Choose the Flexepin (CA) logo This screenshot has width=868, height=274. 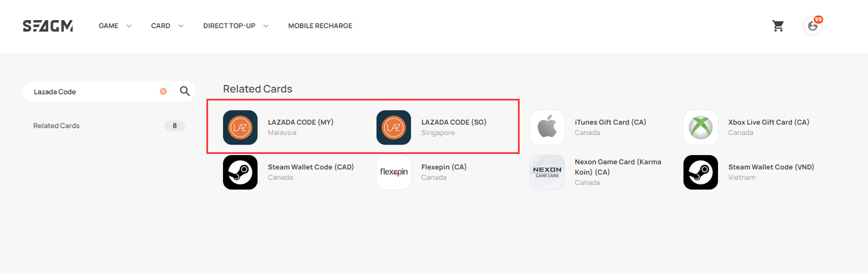point(394,172)
